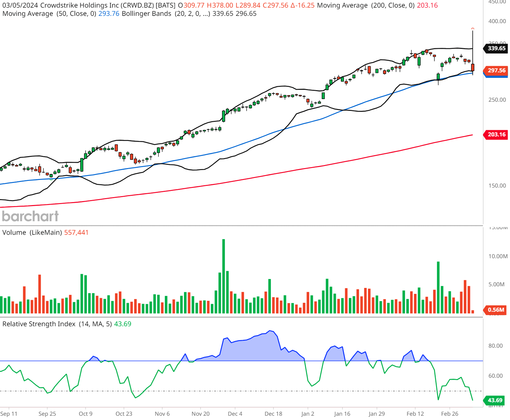Click the 293.76 fifty-day average value

(x=109, y=14)
